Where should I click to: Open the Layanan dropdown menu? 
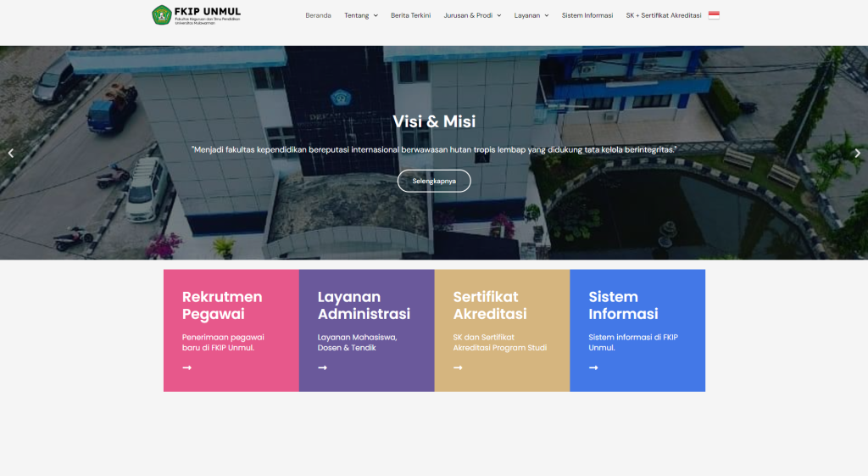coord(531,15)
